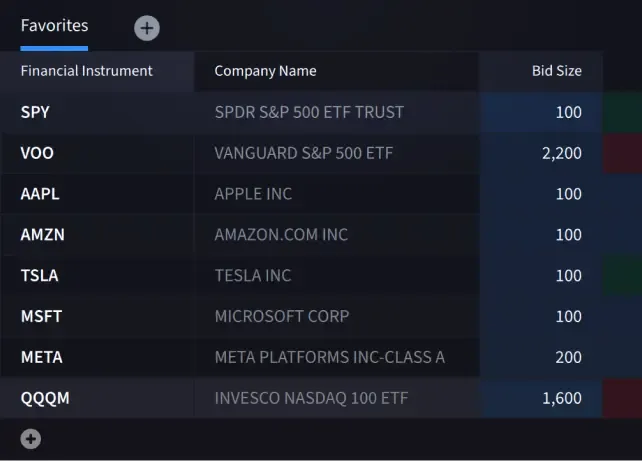This screenshot has width=642, height=461.
Task: Click META bid size value 200
Action: pos(568,357)
